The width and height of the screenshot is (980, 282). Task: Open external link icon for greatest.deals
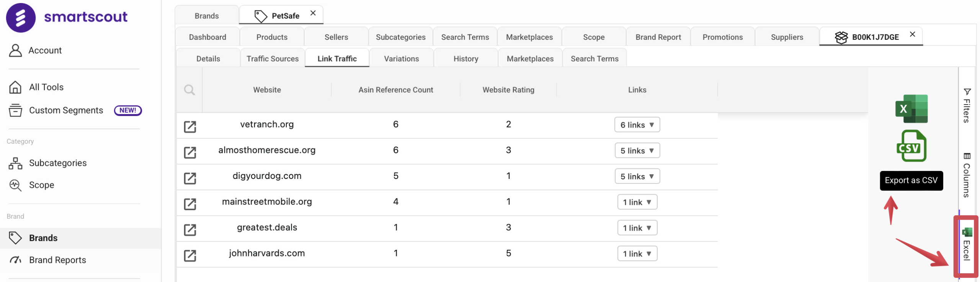tap(190, 229)
